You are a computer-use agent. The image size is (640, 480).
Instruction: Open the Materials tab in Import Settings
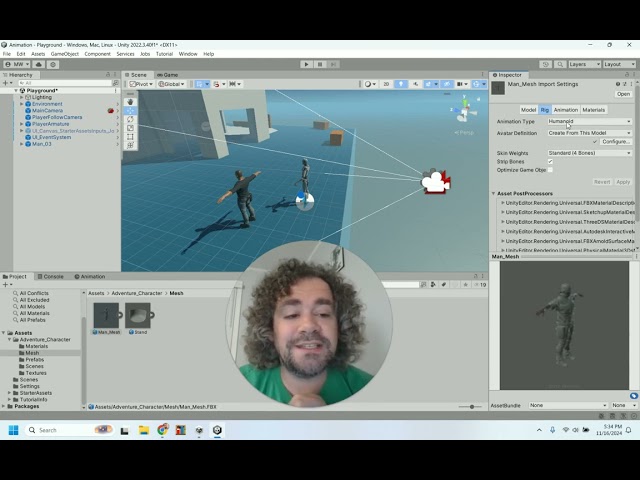593,110
